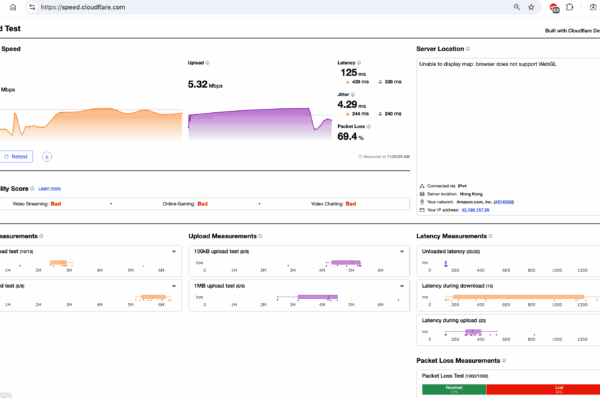Click the pin icon beside Your network
This screenshot has height=398, width=600.
coord(422,202)
